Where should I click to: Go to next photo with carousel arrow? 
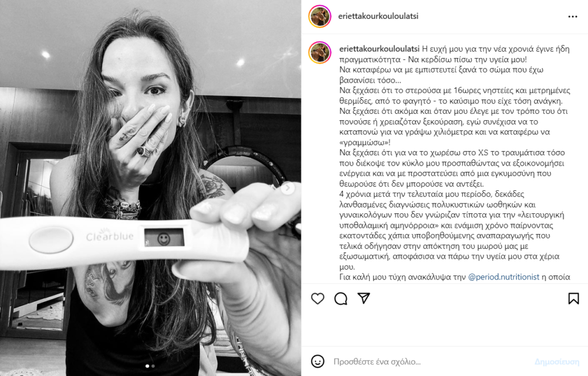tap(288, 188)
